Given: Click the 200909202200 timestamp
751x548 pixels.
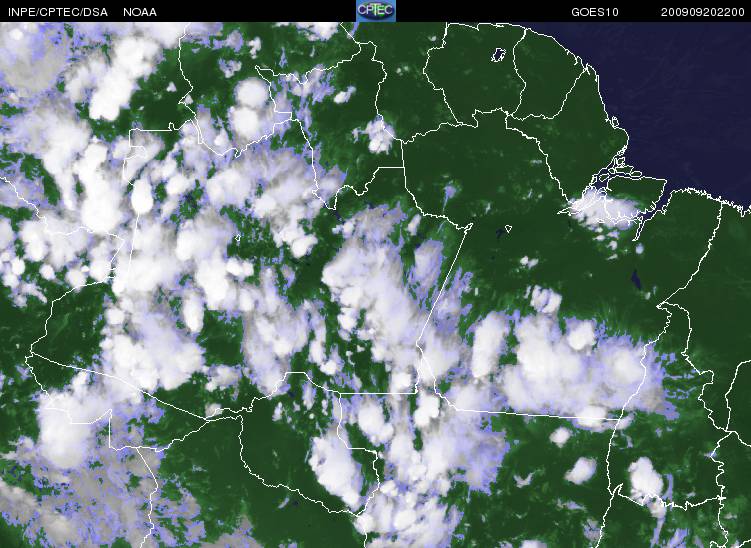Looking at the screenshot, I should click(x=703, y=12).
